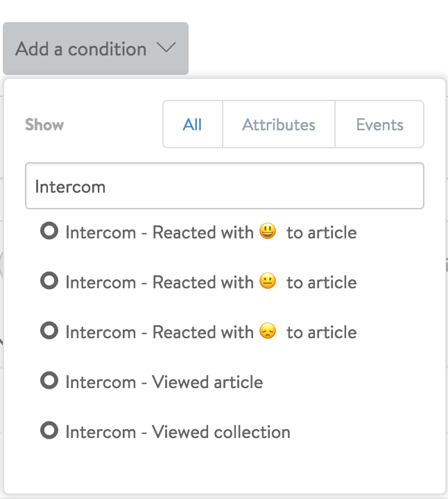Select the Viewed collection radio button

click(x=49, y=430)
